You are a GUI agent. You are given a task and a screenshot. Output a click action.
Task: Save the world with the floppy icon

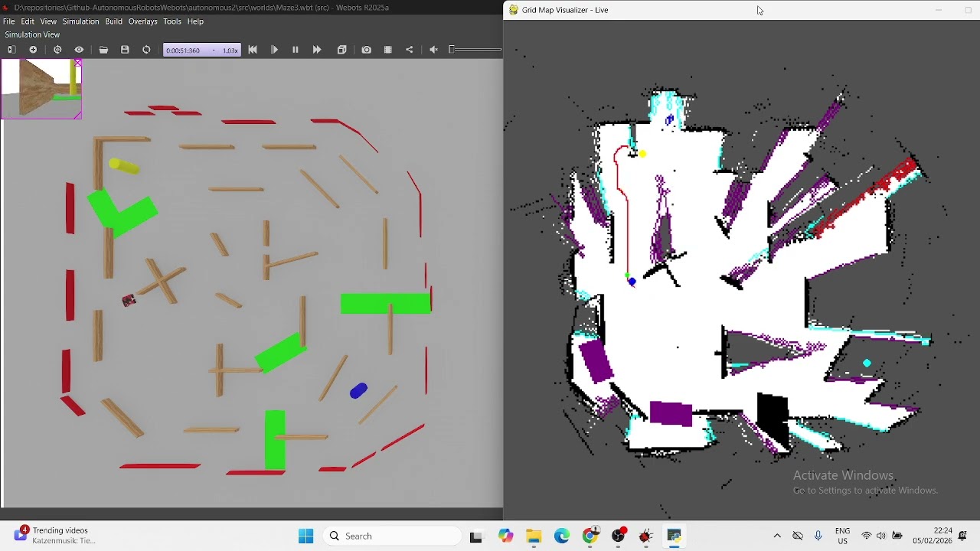pos(125,50)
